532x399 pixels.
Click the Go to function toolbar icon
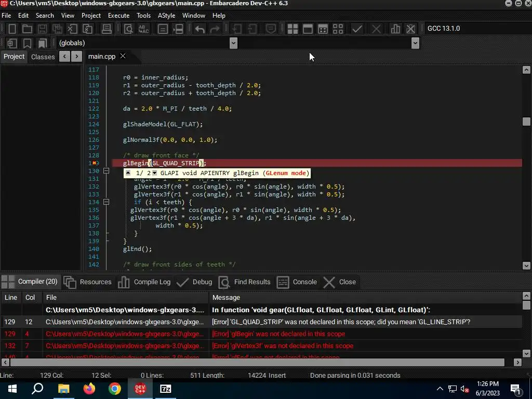pyautogui.click(x=163, y=29)
